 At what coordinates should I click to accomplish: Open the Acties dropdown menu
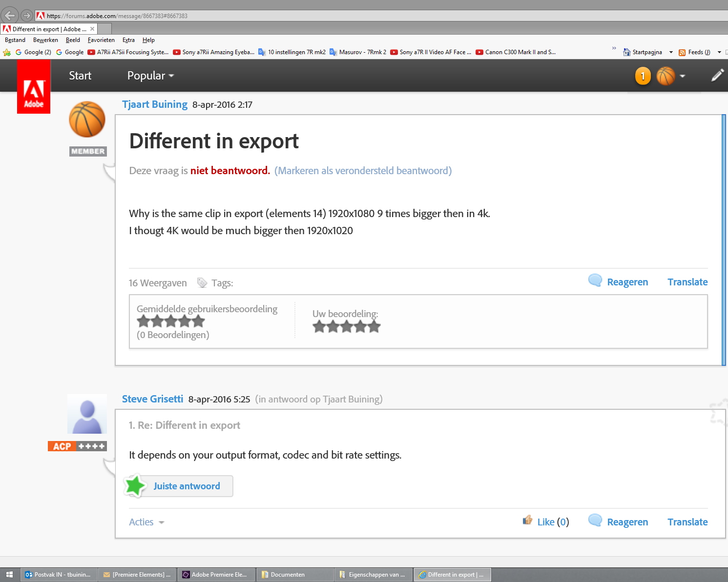(146, 522)
